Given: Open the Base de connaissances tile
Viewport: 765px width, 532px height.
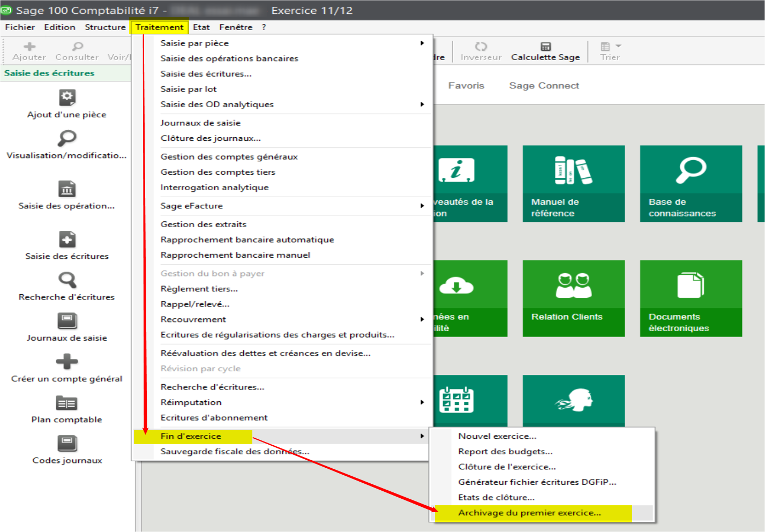Looking at the screenshot, I should click(x=691, y=183).
